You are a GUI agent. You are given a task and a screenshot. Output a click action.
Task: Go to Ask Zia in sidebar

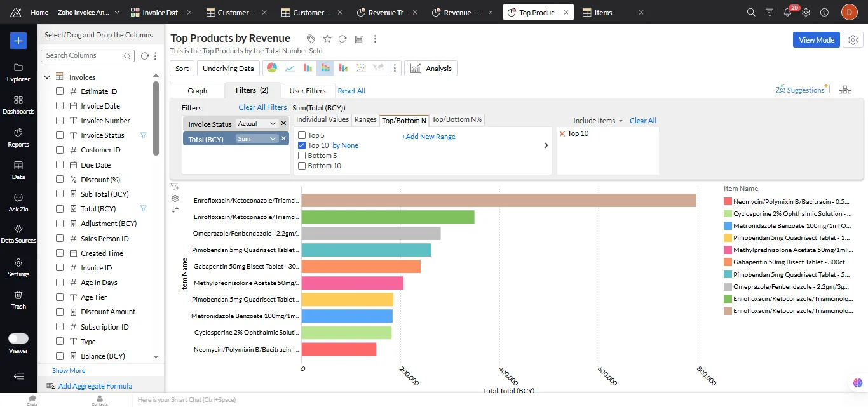coord(18,202)
